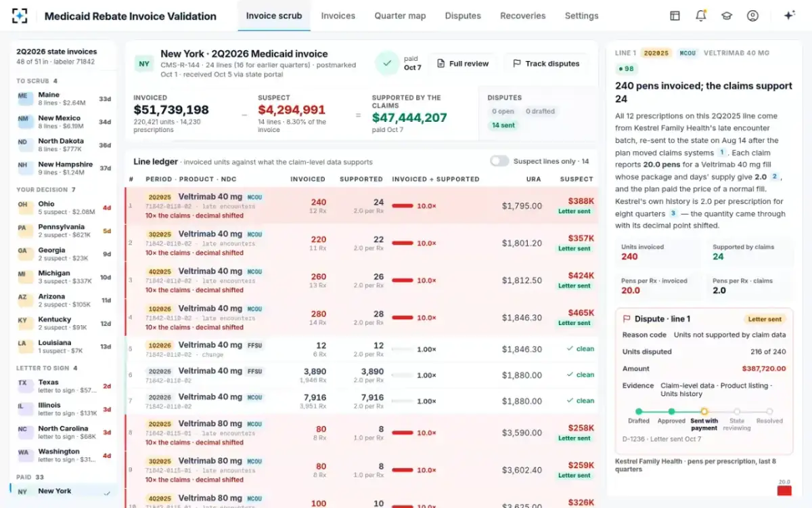Switch to the Invoices tab
Viewport: 812px width, 508px height.
[338, 16]
